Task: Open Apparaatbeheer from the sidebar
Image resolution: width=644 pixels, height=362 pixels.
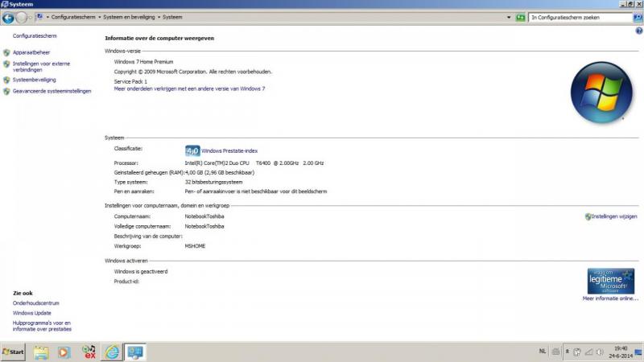Action: 31,52
